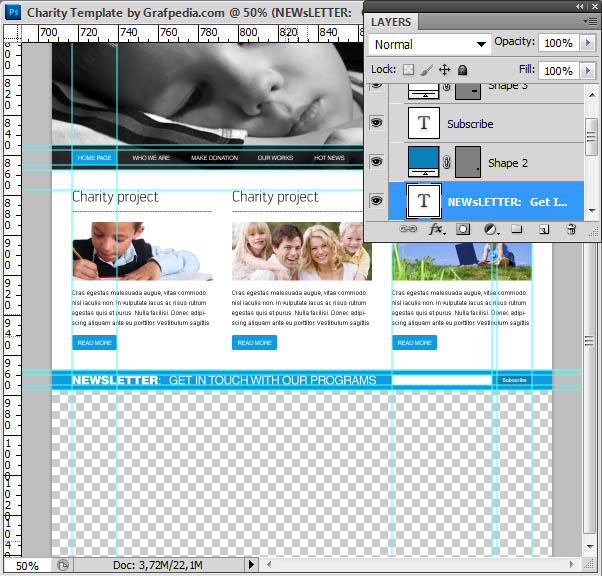This screenshot has height=576, width=602.
Task: Click sleeping child header image
Action: click(x=207, y=94)
